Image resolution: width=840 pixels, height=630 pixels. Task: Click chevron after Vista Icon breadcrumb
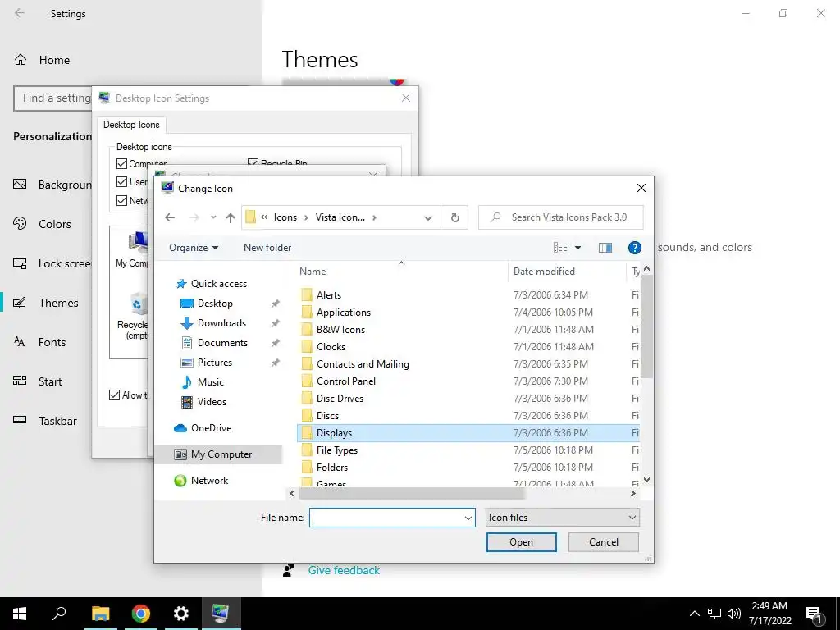click(x=374, y=217)
